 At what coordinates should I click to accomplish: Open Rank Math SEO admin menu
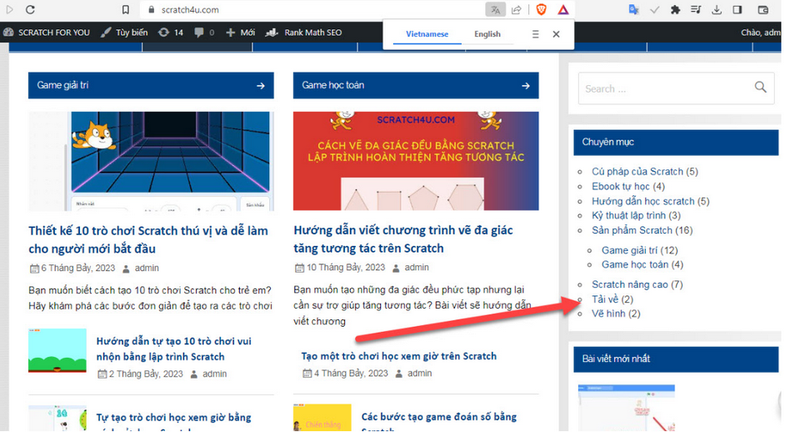tap(304, 33)
